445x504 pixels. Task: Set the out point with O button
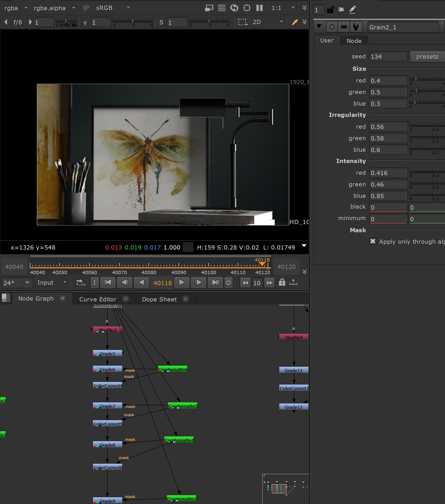(229, 283)
